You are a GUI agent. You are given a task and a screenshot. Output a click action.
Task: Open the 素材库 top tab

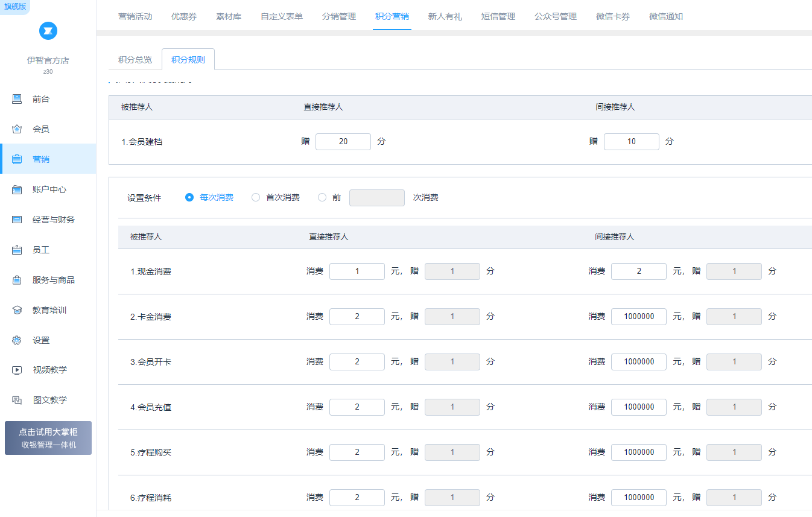(229, 16)
